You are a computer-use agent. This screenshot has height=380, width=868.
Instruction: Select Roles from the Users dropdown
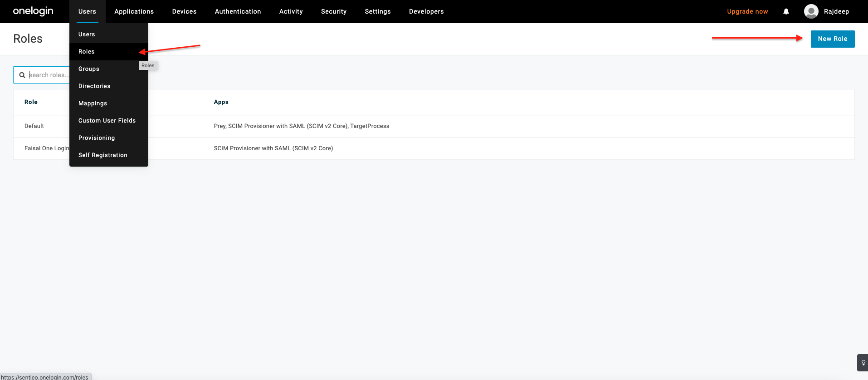87,52
